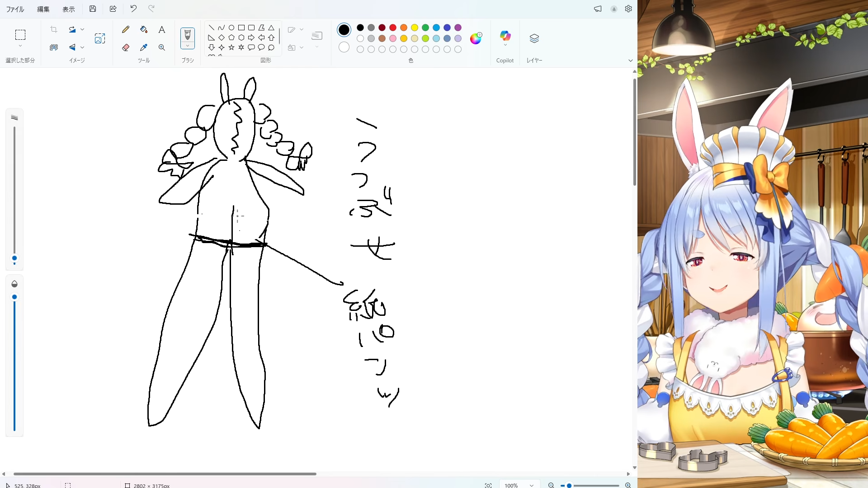Choose the Text tool
868x488 pixels.
pyautogui.click(x=161, y=30)
